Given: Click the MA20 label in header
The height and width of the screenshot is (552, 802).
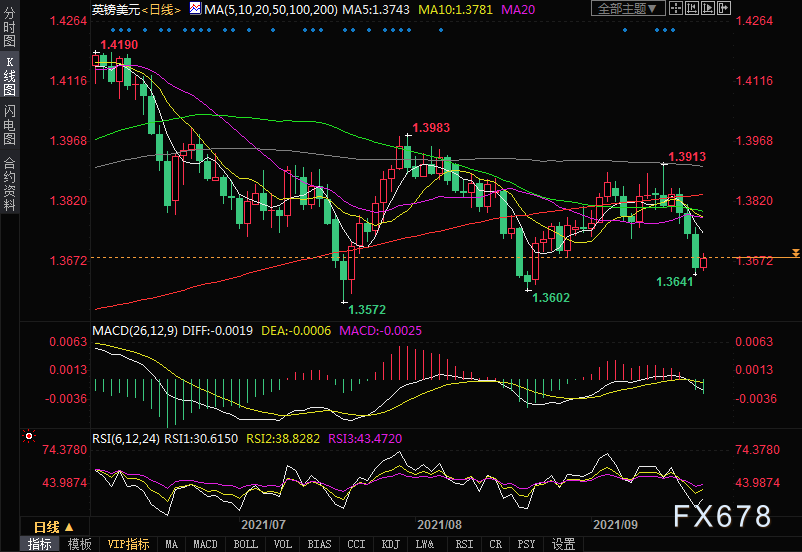Looking at the screenshot, I should [x=518, y=9].
